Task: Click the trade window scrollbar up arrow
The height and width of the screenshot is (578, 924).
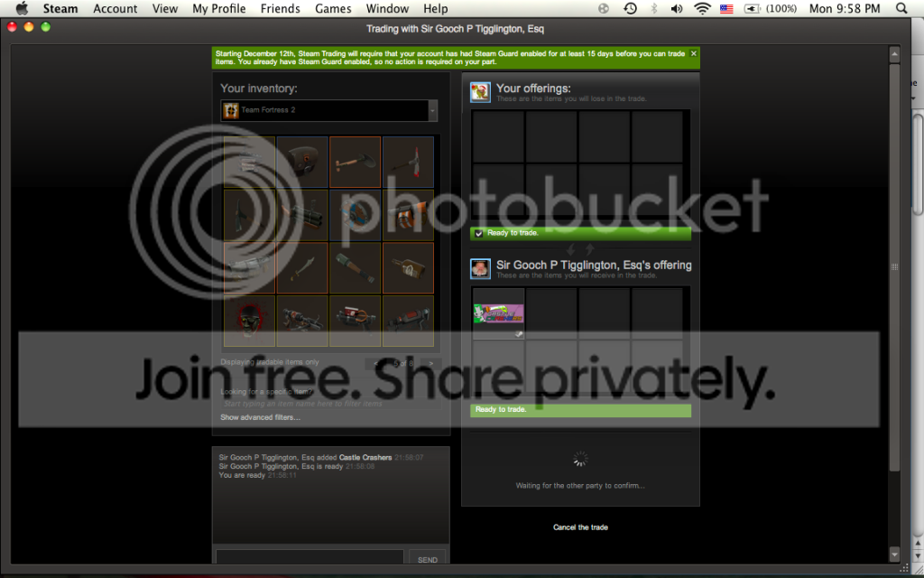Action: click(x=894, y=54)
